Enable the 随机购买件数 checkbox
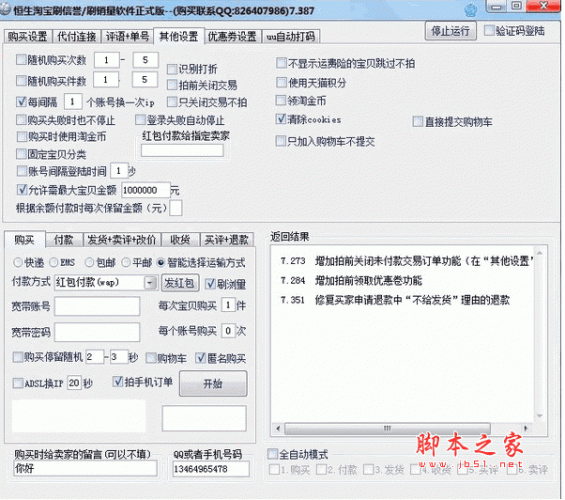 point(21,81)
